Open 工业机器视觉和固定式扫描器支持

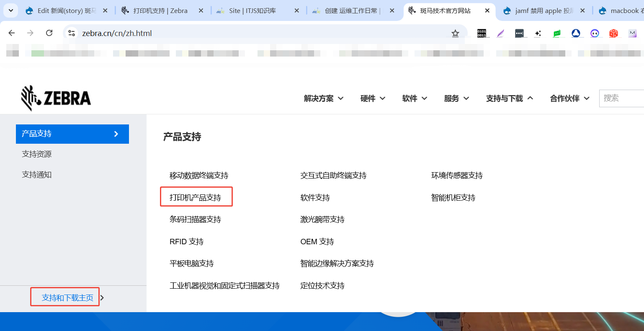[224, 285]
